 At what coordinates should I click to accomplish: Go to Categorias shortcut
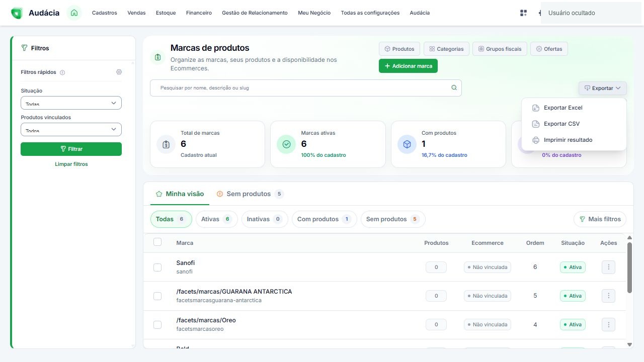tap(446, 49)
